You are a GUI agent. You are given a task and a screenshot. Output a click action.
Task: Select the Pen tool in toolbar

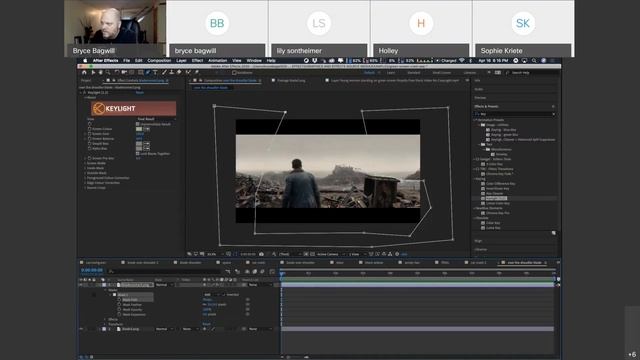click(147, 72)
